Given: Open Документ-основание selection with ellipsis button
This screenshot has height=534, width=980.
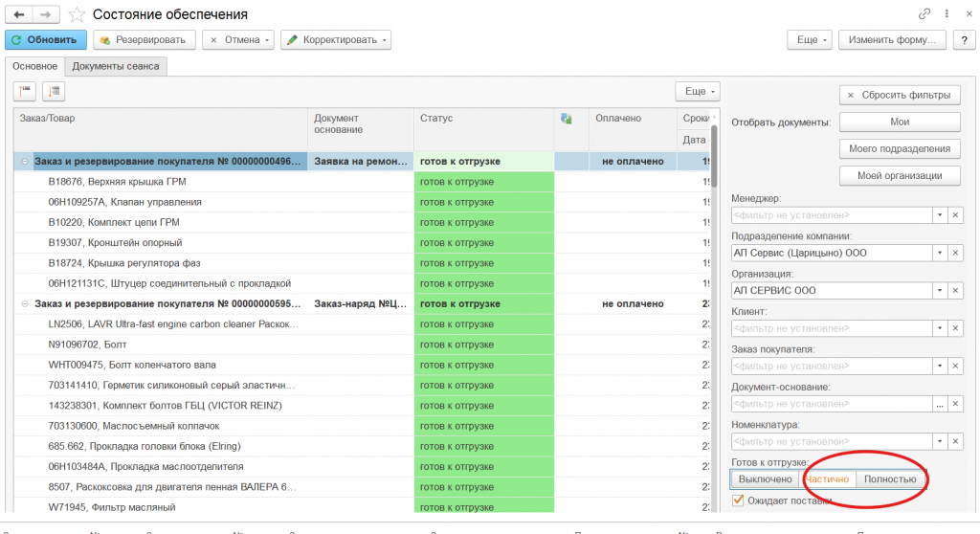Looking at the screenshot, I should point(941,405).
